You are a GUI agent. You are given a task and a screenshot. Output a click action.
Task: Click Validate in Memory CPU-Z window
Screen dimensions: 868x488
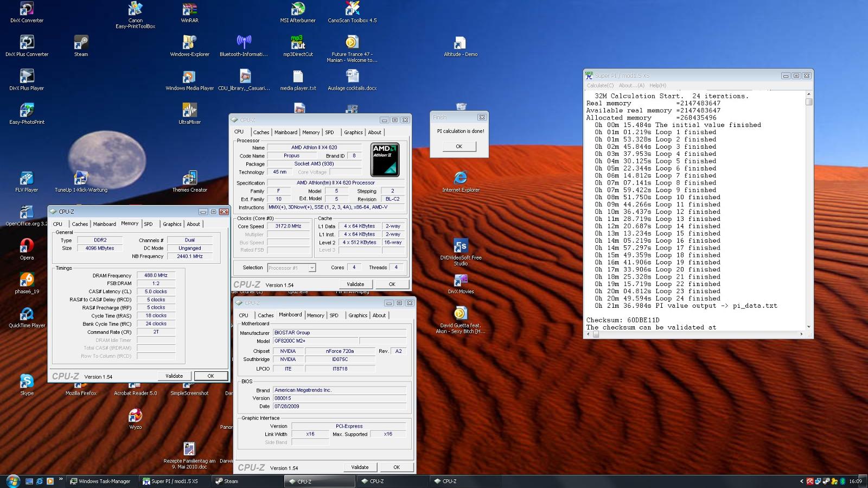[x=174, y=376]
